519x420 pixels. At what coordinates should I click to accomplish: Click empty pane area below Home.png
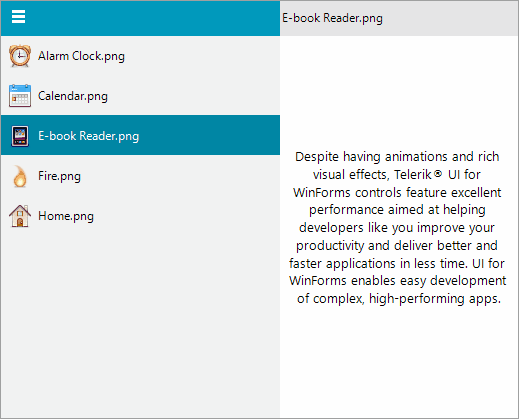click(140, 323)
